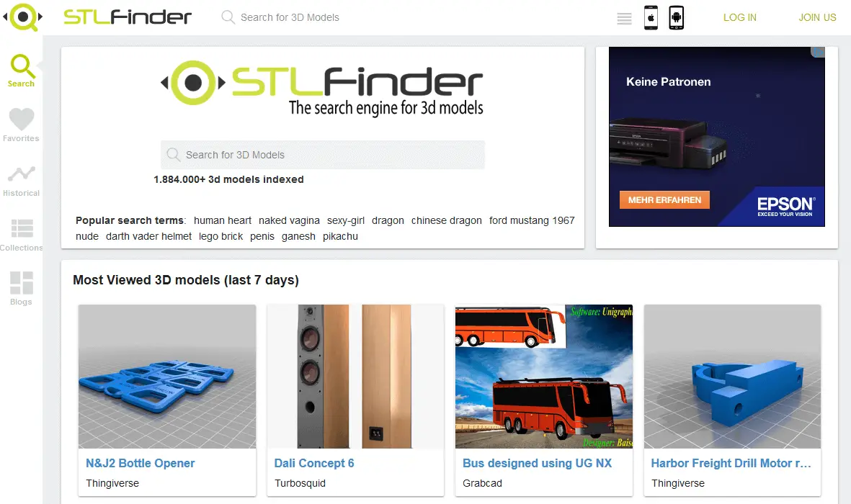851x504 pixels.
Task: Open the Collections list icon
Action: (x=22, y=228)
